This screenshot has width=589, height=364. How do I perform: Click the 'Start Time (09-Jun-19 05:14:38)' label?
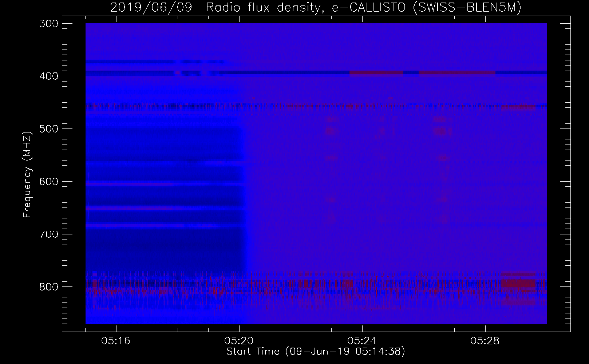[x=316, y=352]
